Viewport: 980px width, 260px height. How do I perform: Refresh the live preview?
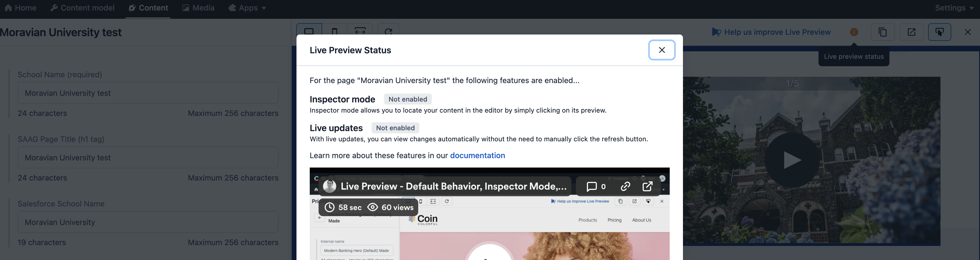pos(388,32)
